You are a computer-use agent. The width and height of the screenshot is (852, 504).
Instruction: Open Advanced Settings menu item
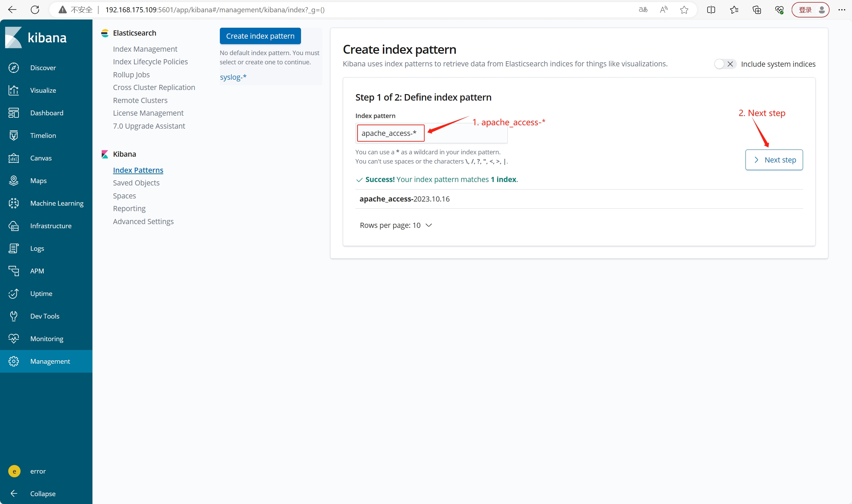[x=143, y=221]
